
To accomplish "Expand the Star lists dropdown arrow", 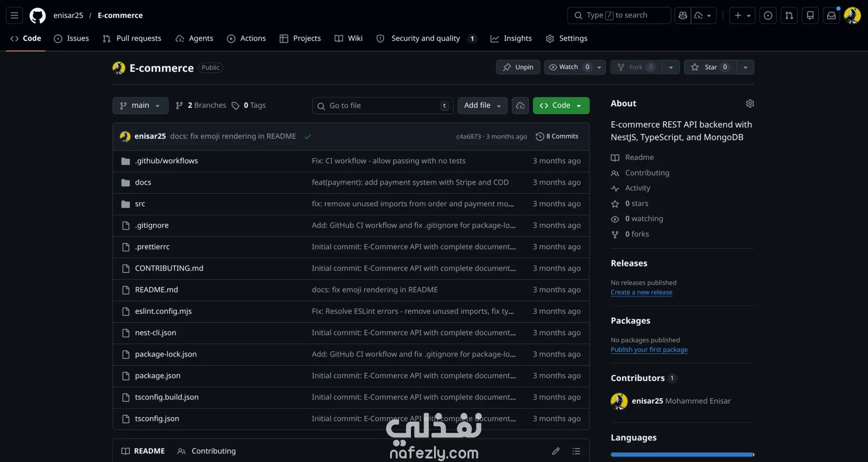I will 745,67.
